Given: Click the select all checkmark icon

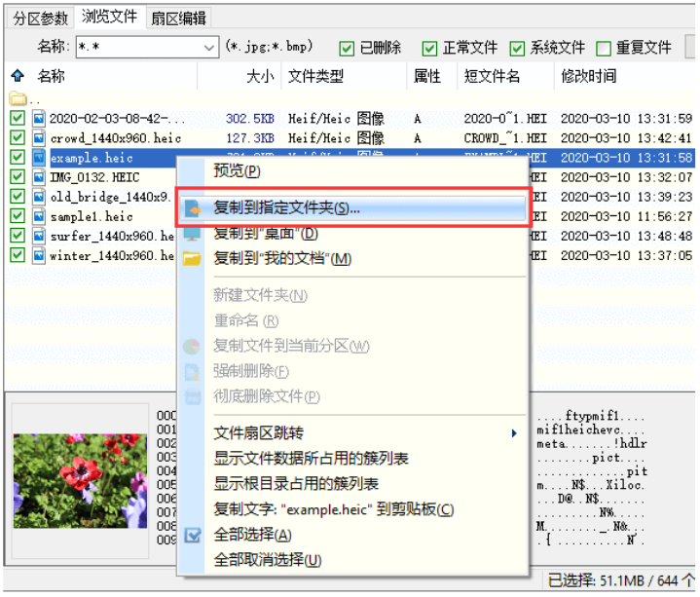Looking at the screenshot, I should click(193, 535).
